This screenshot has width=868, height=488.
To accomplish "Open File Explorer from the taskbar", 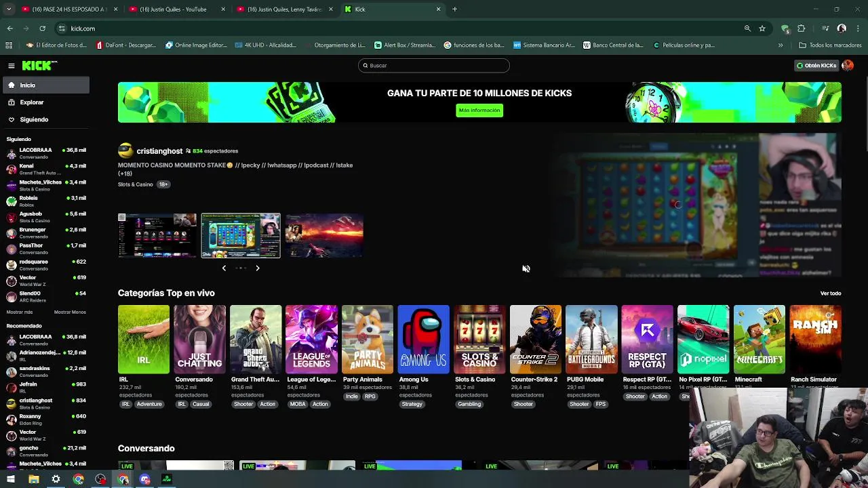I will point(33,479).
